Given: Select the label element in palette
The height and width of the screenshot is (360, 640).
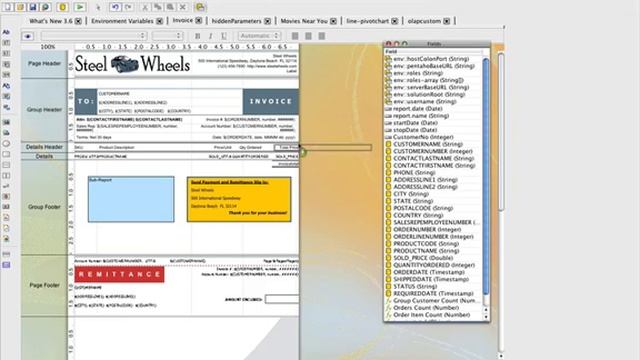Looking at the screenshot, I should [x=6, y=32].
